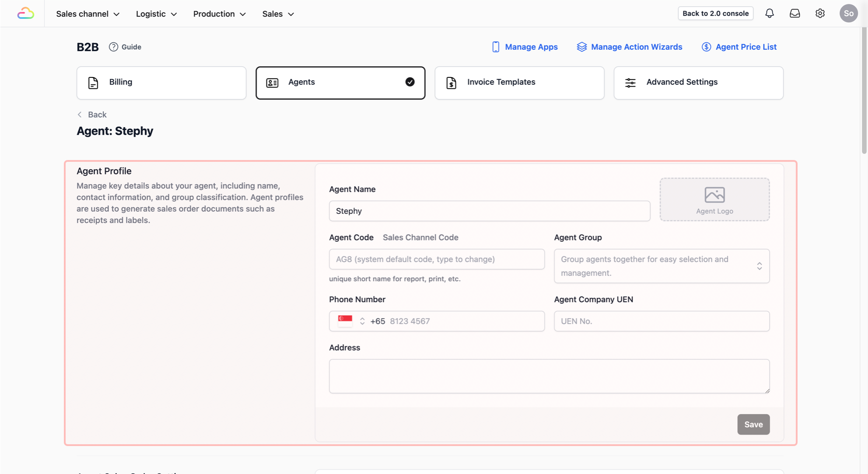The image size is (868, 474).
Task: Click the Agent Price List dollar icon
Action: click(x=706, y=47)
